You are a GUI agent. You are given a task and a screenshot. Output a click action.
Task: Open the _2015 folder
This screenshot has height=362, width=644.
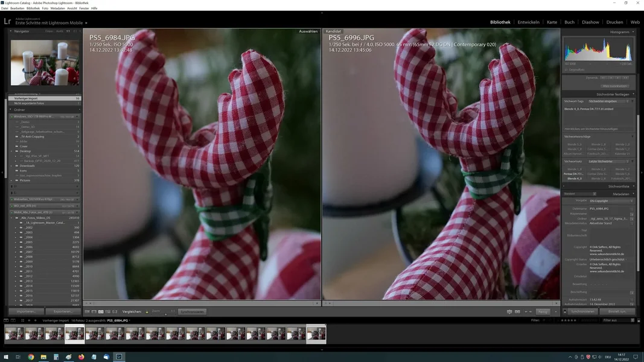[x=28, y=291]
